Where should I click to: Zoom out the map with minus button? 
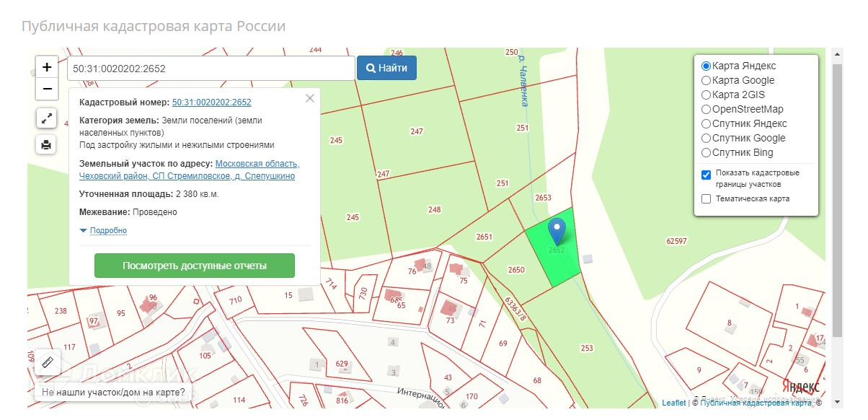46,89
